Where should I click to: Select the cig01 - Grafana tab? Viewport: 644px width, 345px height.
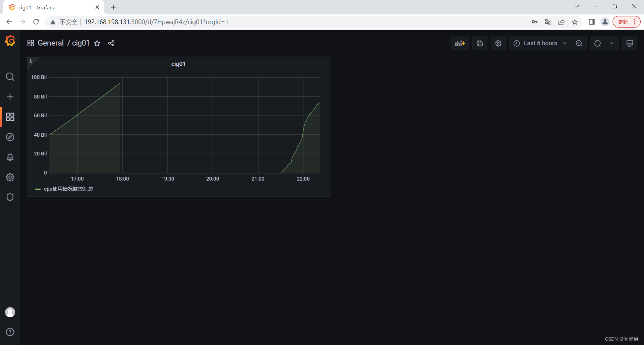click(x=54, y=7)
